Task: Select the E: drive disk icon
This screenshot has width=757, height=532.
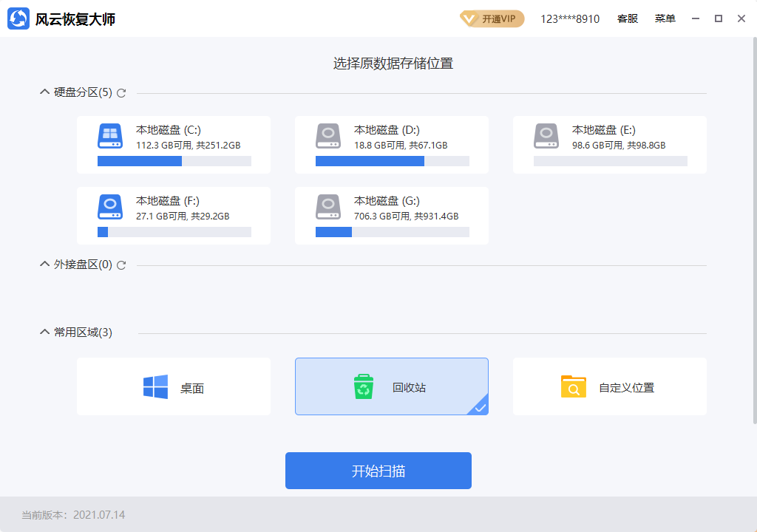Action: coord(546,136)
